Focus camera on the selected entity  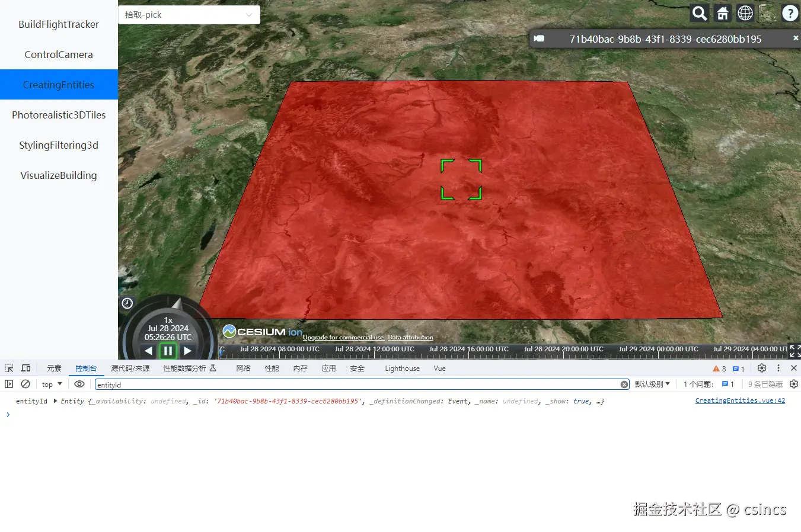[x=539, y=39]
